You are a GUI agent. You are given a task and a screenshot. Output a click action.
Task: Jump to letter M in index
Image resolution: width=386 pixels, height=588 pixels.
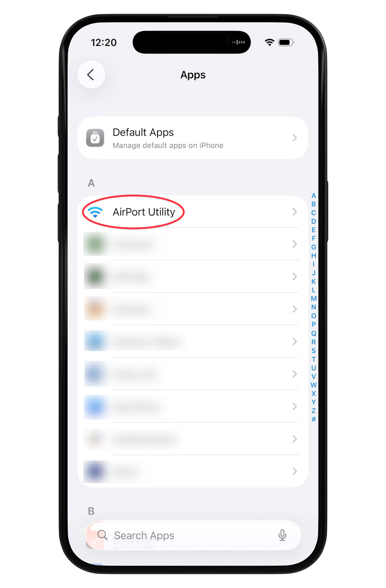[314, 299]
